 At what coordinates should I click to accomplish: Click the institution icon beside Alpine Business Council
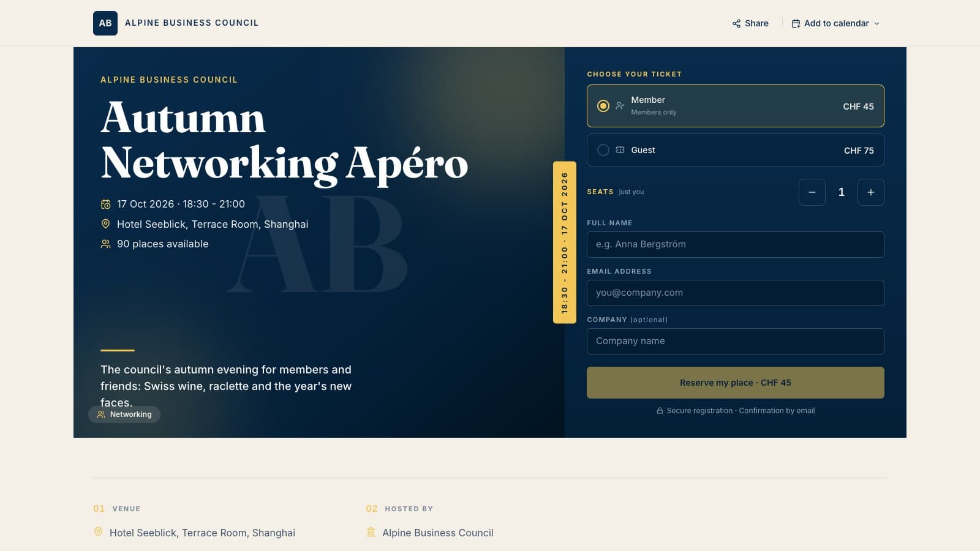pyautogui.click(x=371, y=532)
